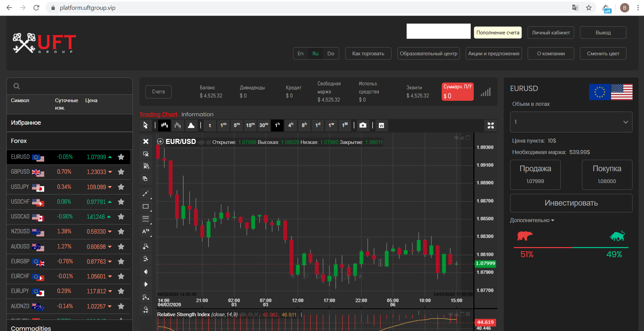Open the Trading Chart tab
Screen dimensions: 644x331
(x=158, y=114)
